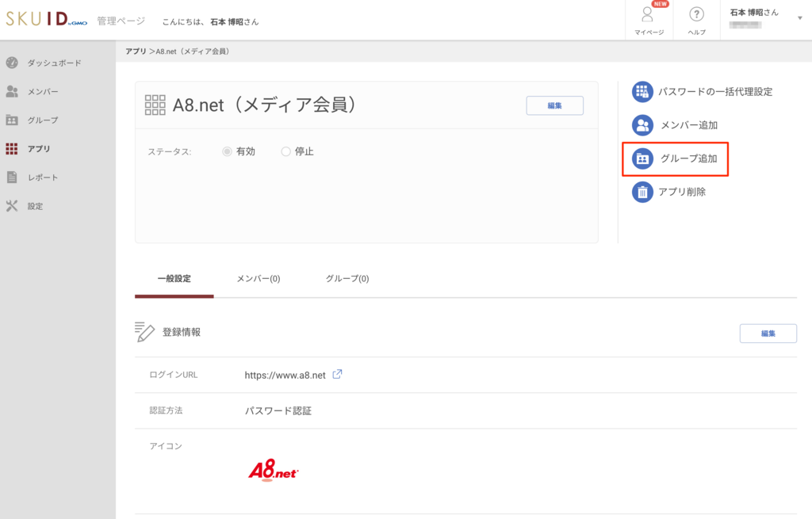Click the ログインURL field label

(x=174, y=375)
